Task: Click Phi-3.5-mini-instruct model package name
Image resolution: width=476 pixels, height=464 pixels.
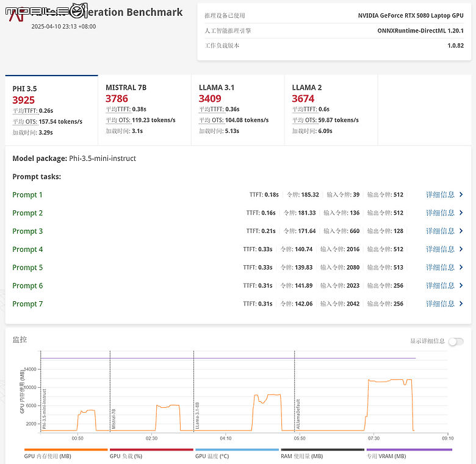Action: click(103, 159)
